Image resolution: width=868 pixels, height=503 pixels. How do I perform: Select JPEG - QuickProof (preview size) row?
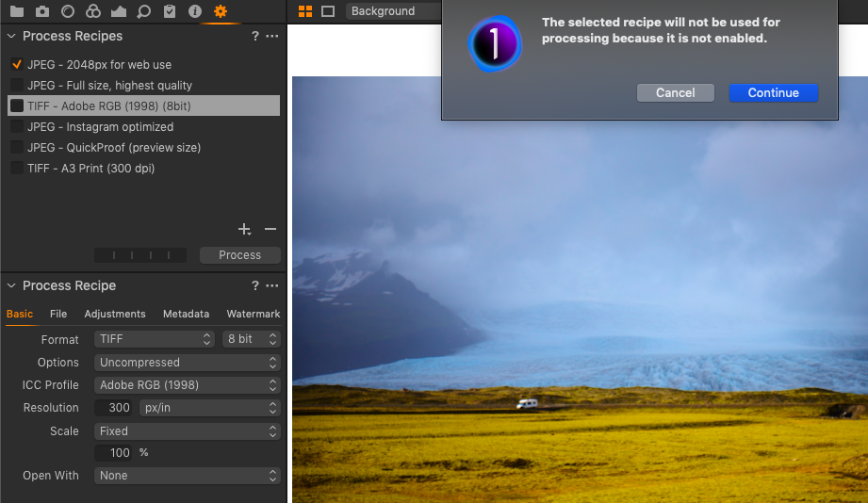click(x=143, y=147)
